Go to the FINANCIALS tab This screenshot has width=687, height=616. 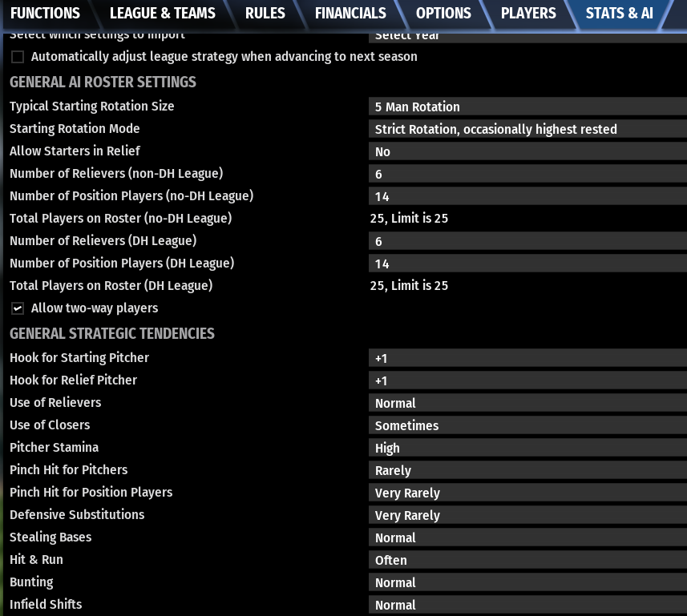tap(350, 14)
